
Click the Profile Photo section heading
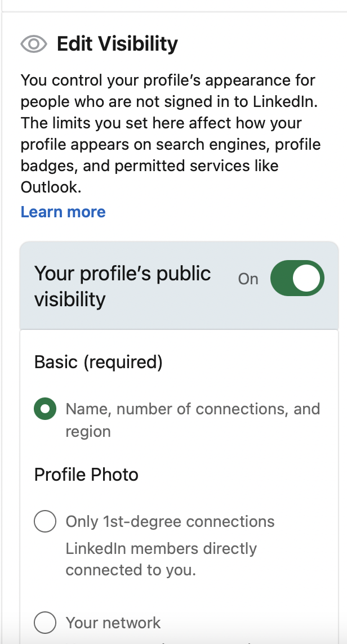click(x=86, y=475)
